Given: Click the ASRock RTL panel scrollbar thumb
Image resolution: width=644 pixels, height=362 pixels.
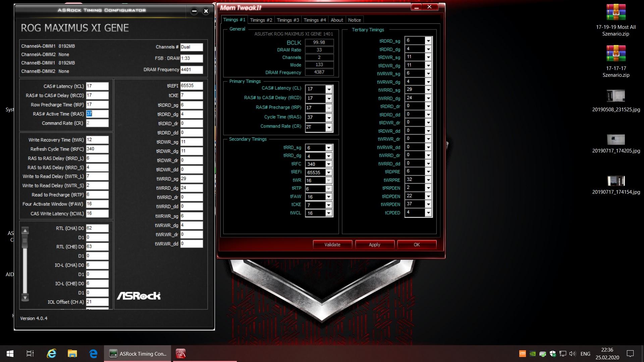Looking at the screenshot, I should click(25, 241).
